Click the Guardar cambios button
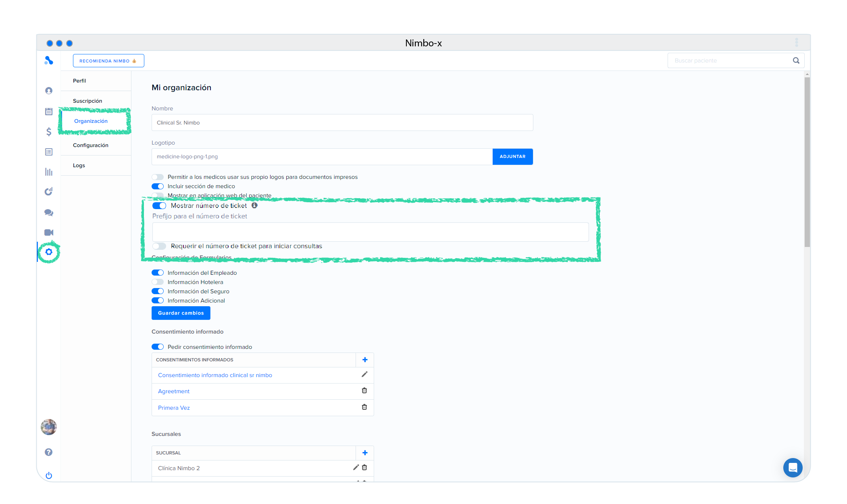This screenshot has width=847, height=504. pos(181,313)
